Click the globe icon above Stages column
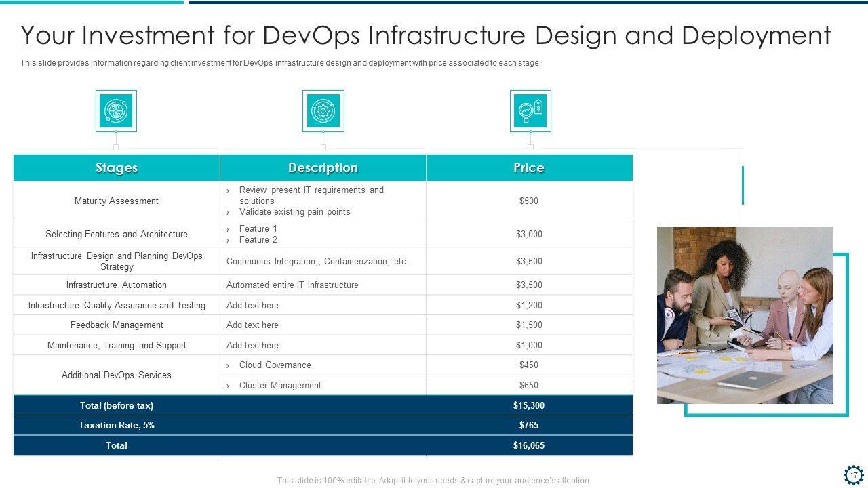868x488 pixels. coord(116,110)
